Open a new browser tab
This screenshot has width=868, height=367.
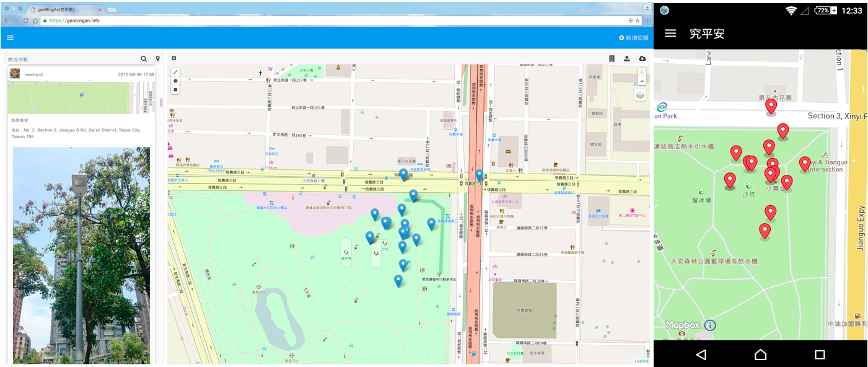(x=113, y=10)
